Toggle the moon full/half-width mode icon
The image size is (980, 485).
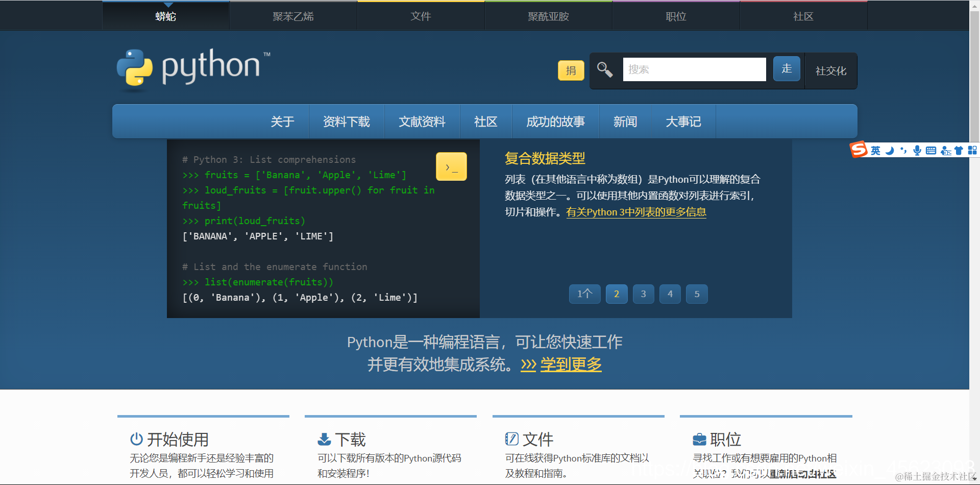[889, 150]
